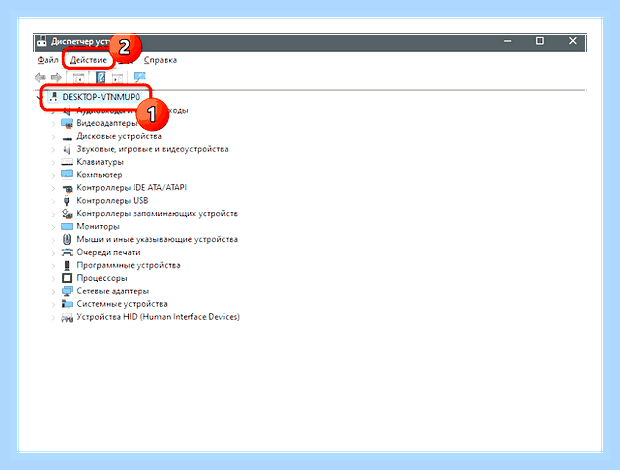This screenshot has width=620, height=470.
Task: Select Мыши и иные указывающие устройства
Action: tap(157, 239)
